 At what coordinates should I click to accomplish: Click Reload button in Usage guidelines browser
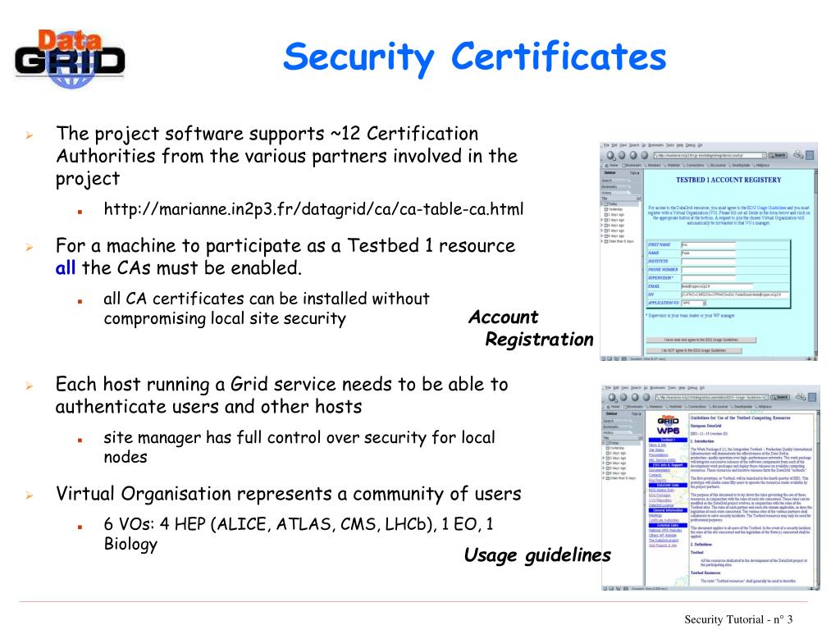pos(635,397)
